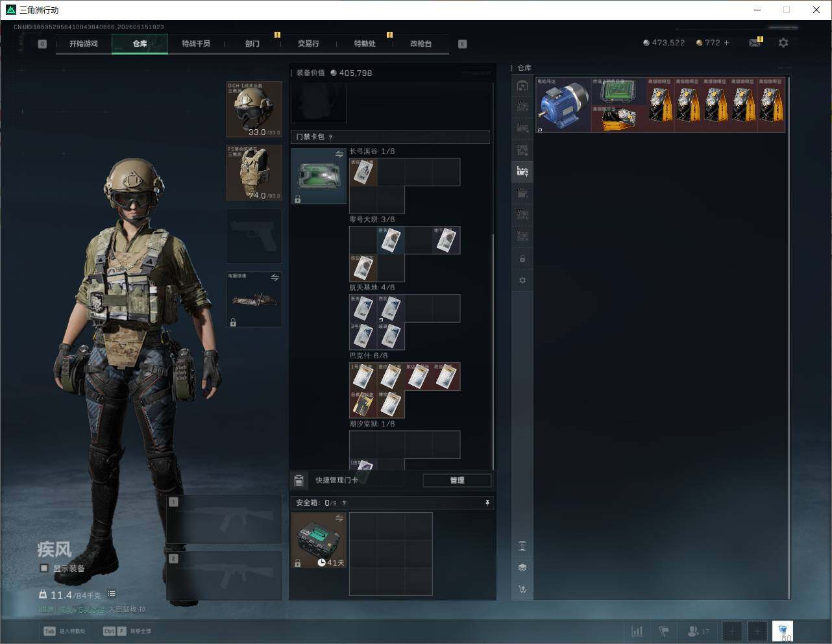832x644 pixels.
Task: Select the equipped DICH-1 helmet slot
Action: pos(254,109)
